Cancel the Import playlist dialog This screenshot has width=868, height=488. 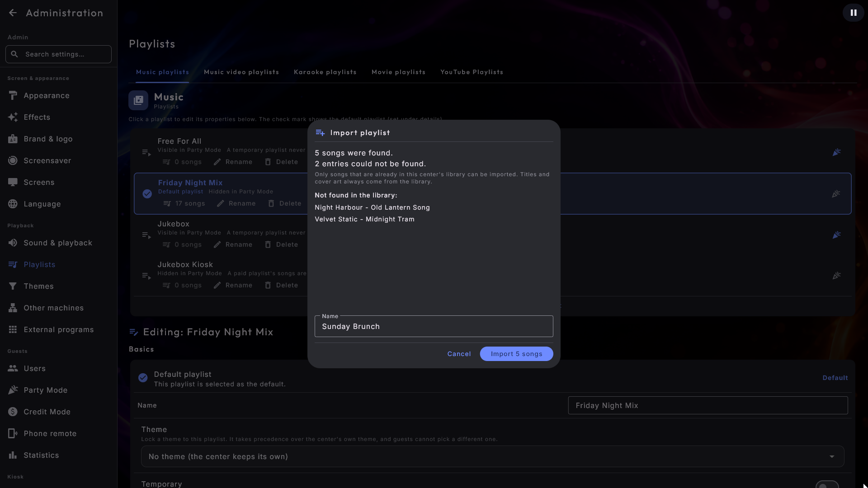(x=459, y=354)
